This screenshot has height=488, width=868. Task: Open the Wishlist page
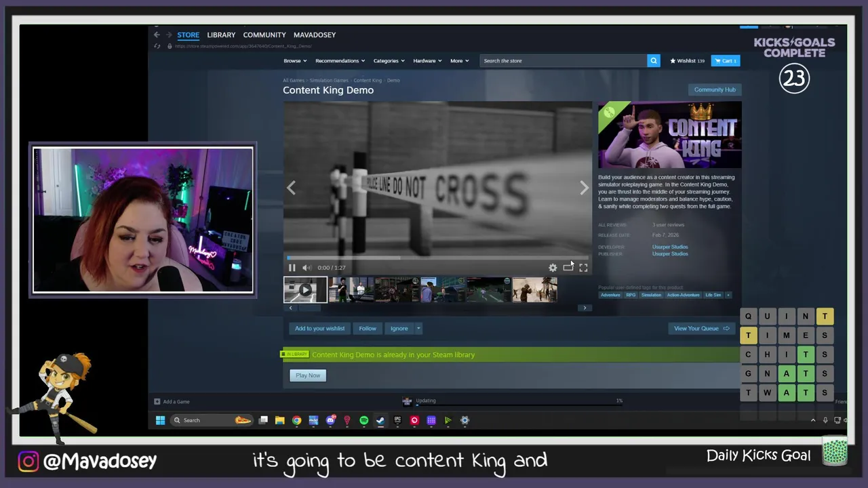(687, 61)
